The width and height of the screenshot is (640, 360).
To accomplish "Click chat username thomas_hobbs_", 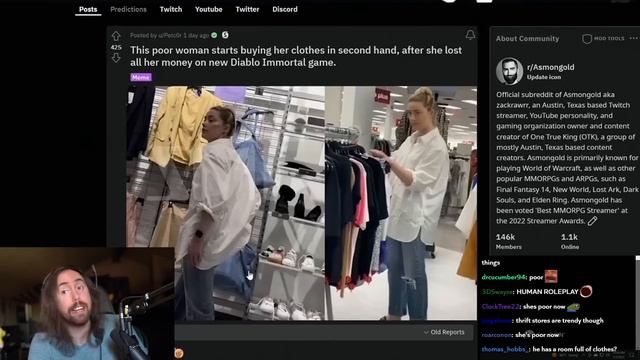I will point(505,349).
